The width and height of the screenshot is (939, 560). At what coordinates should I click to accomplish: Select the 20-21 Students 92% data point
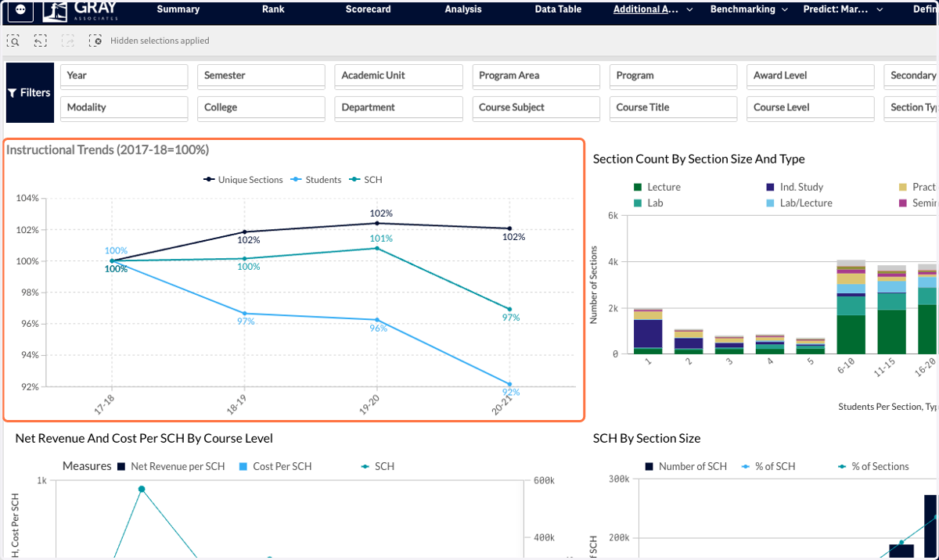[509, 384]
